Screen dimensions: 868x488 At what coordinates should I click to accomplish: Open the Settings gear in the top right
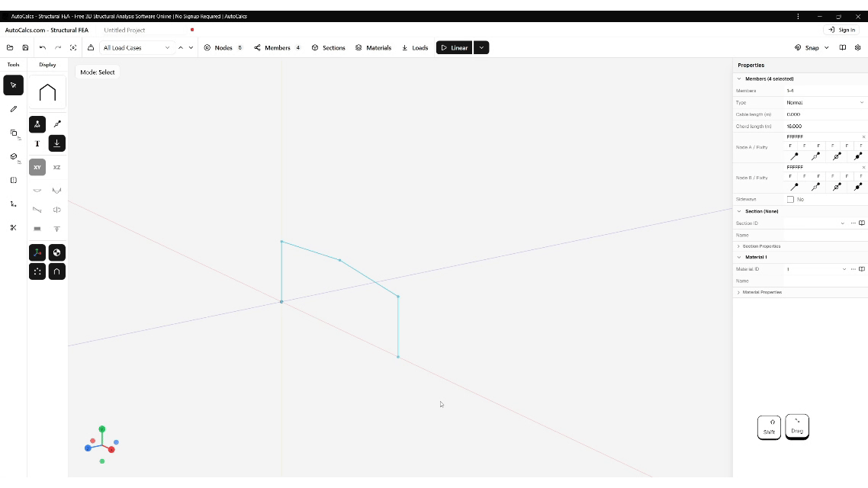pyautogui.click(x=857, y=47)
